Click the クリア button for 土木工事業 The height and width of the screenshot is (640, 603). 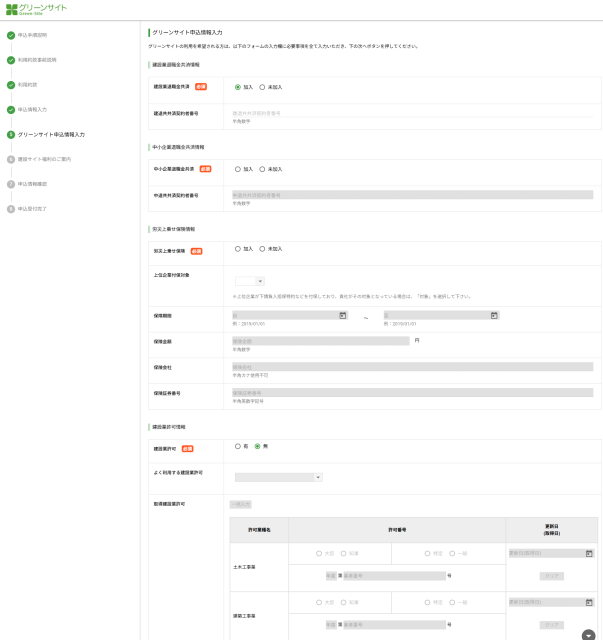551,576
